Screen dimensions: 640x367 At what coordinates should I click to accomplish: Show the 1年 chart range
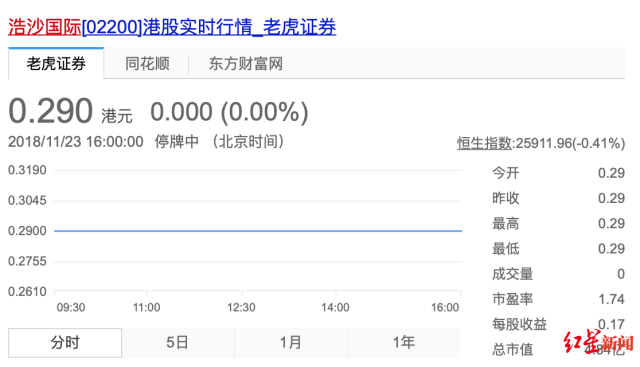pyautogui.click(x=404, y=343)
